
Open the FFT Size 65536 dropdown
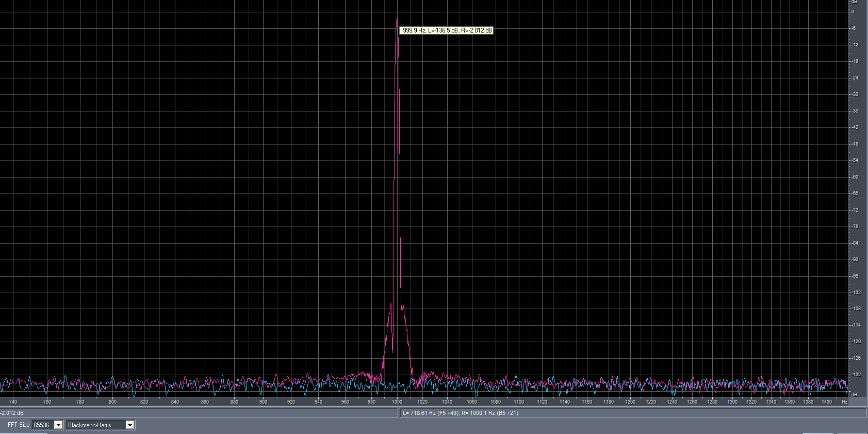coord(58,425)
